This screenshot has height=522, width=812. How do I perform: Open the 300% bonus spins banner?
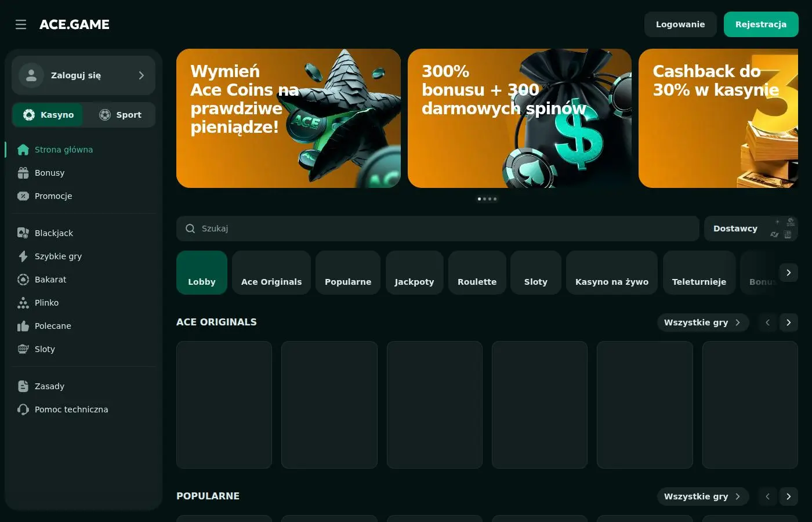[x=520, y=118]
